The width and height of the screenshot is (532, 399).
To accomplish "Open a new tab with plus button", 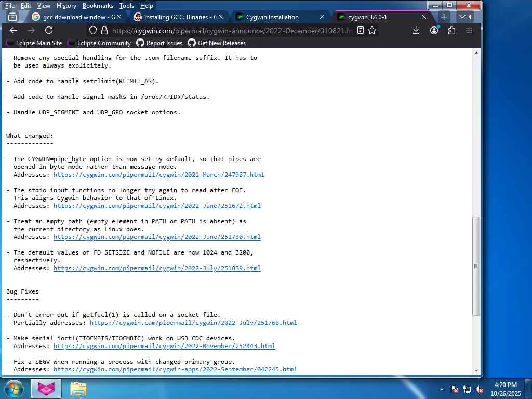I will (444, 17).
